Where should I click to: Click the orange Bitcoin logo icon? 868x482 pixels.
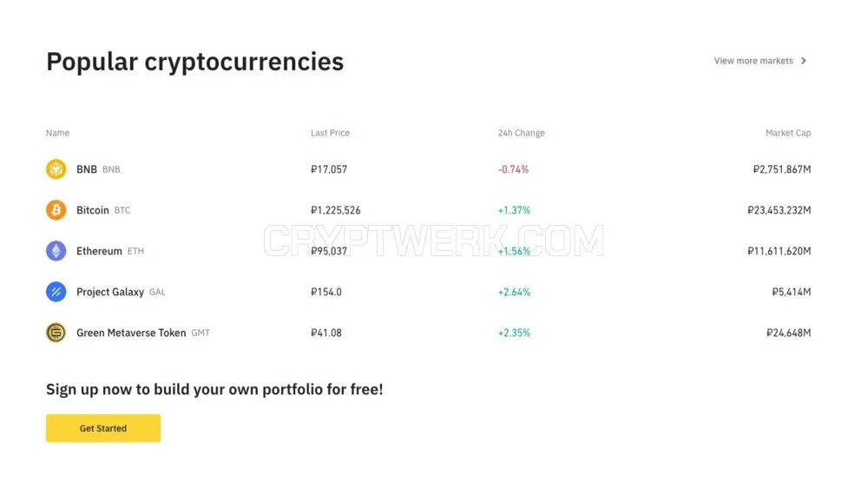(x=56, y=210)
